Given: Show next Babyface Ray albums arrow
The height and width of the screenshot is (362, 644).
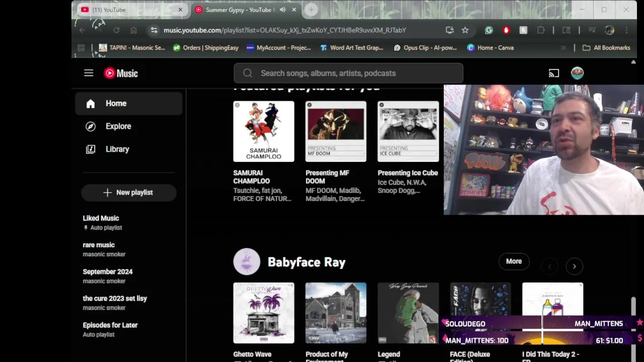Looking at the screenshot, I should pos(574,266).
